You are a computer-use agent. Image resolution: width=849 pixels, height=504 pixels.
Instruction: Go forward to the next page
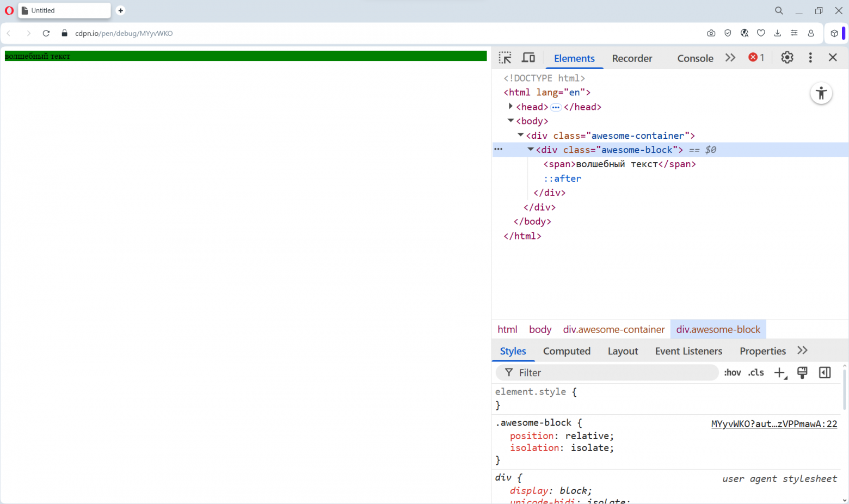pyautogui.click(x=28, y=33)
